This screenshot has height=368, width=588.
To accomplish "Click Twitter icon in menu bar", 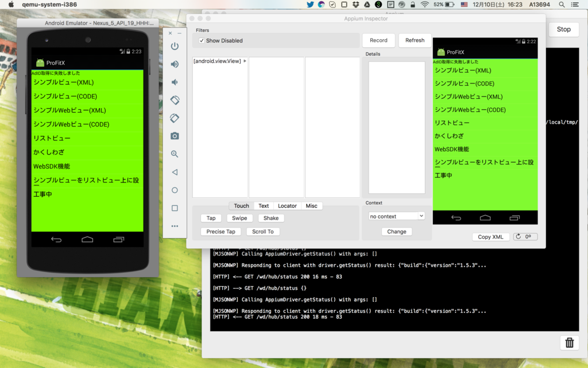I will 310,5.
